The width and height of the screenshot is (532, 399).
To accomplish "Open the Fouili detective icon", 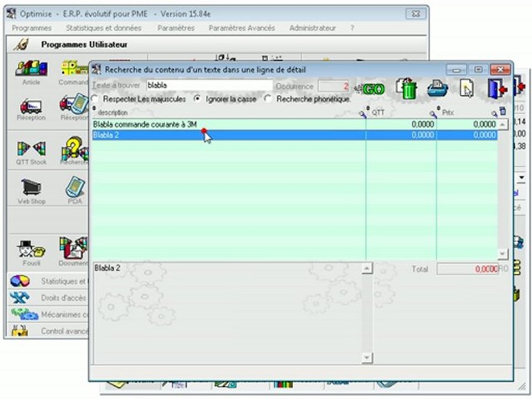I will pyautogui.click(x=32, y=249).
